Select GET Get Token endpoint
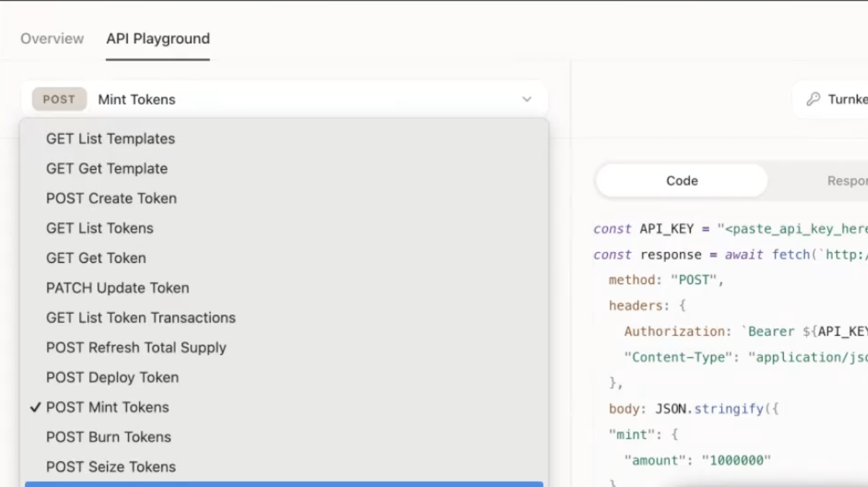The width and height of the screenshot is (868, 487). coord(96,258)
